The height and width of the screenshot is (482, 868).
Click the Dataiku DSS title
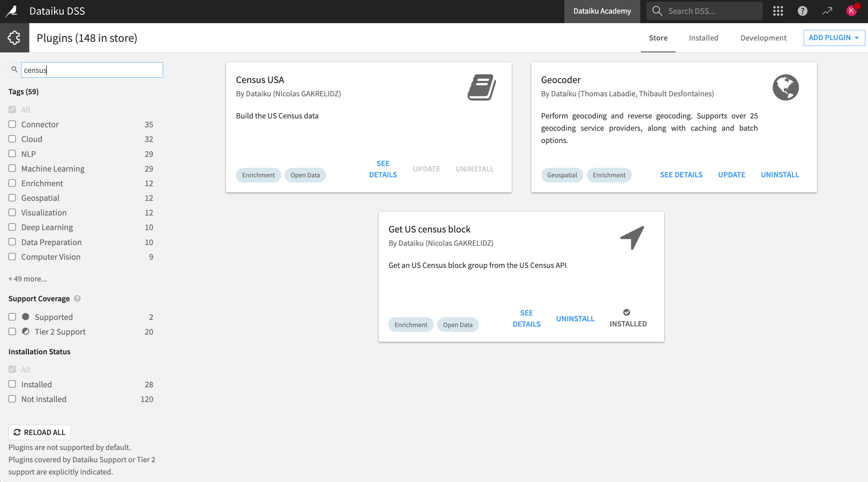(x=57, y=11)
